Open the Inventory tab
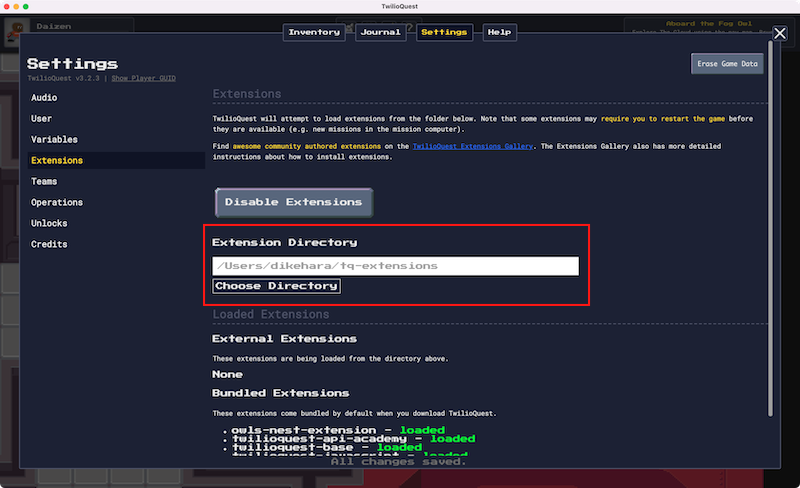 click(x=314, y=32)
